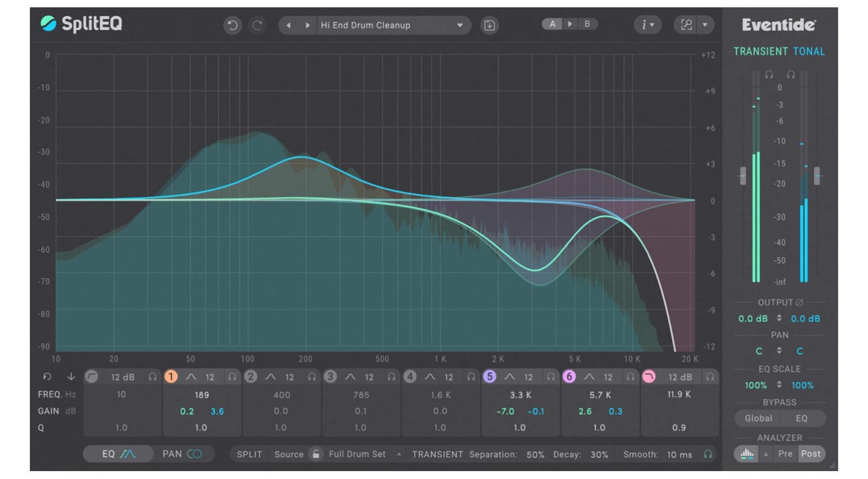
Task: Open the info menu dropdown
Action: 647,25
